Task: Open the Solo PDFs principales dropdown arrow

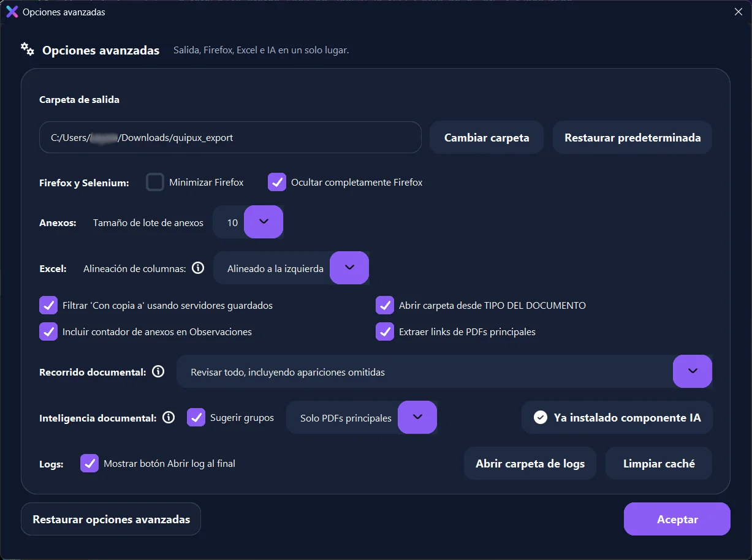Action: click(417, 417)
